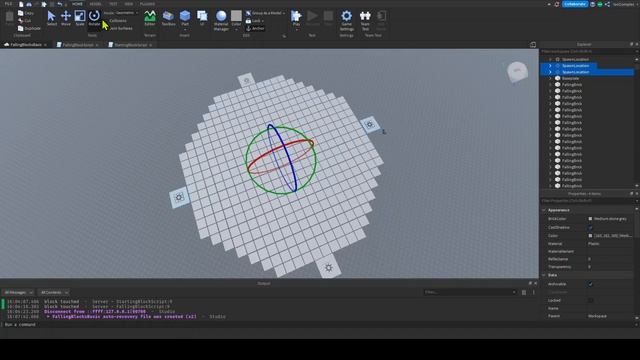Open the Toolbox
Image resolution: width=640 pixels, height=360 pixels.
(x=168, y=18)
